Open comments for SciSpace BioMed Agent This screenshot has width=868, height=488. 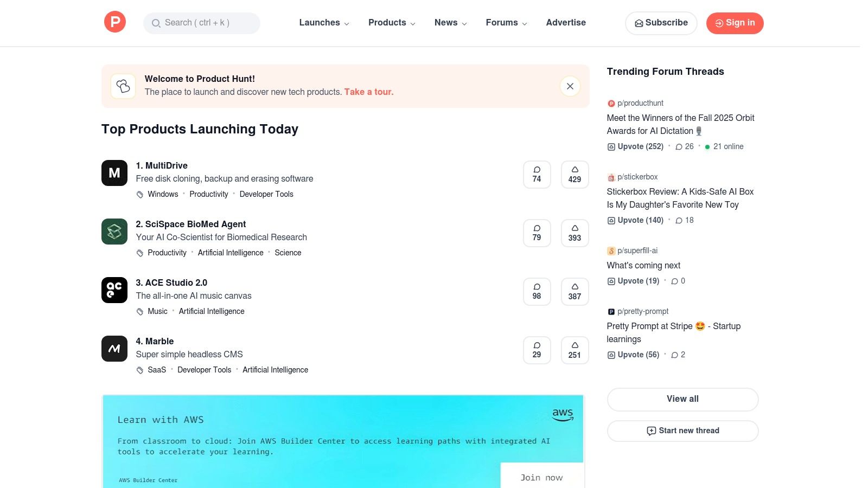tap(537, 233)
